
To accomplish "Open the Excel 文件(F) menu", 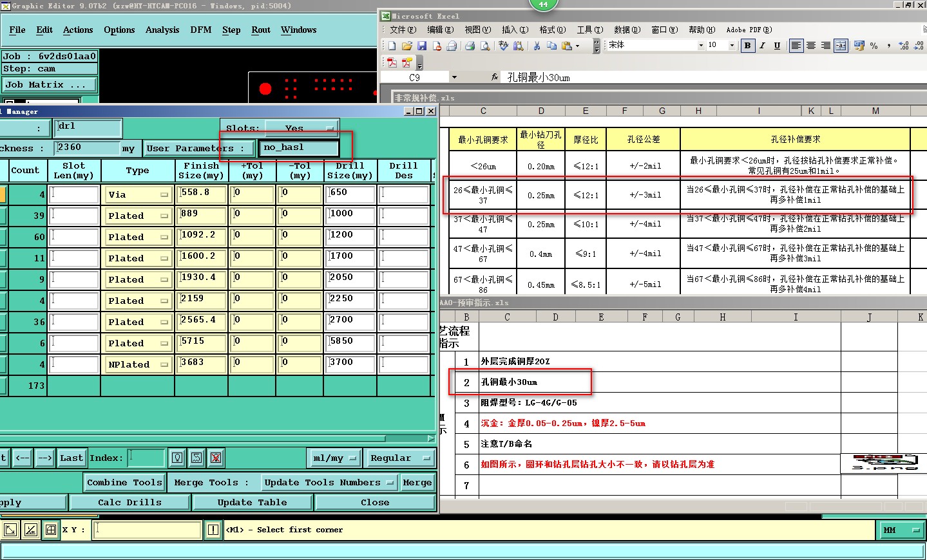I will tap(403, 30).
